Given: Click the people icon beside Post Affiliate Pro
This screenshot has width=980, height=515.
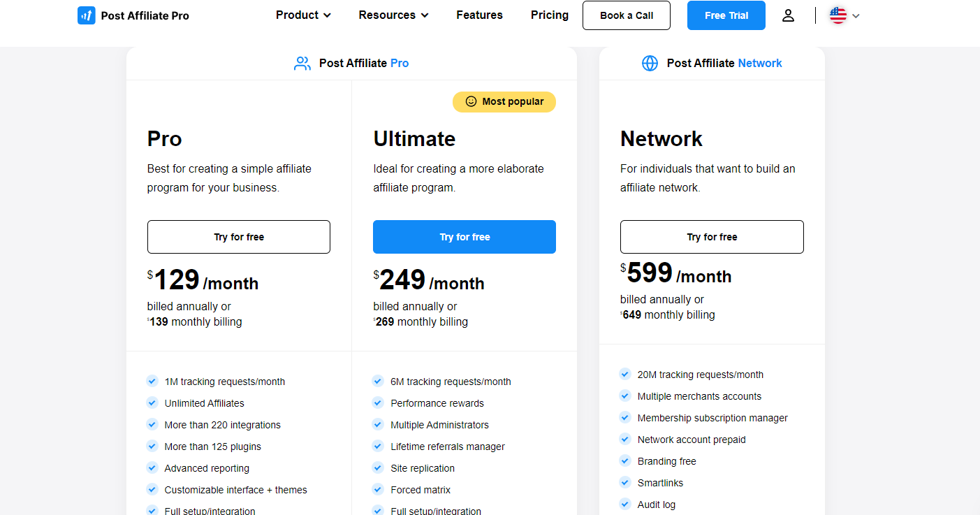Looking at the screenshot, I should click(x=302, y=64).
